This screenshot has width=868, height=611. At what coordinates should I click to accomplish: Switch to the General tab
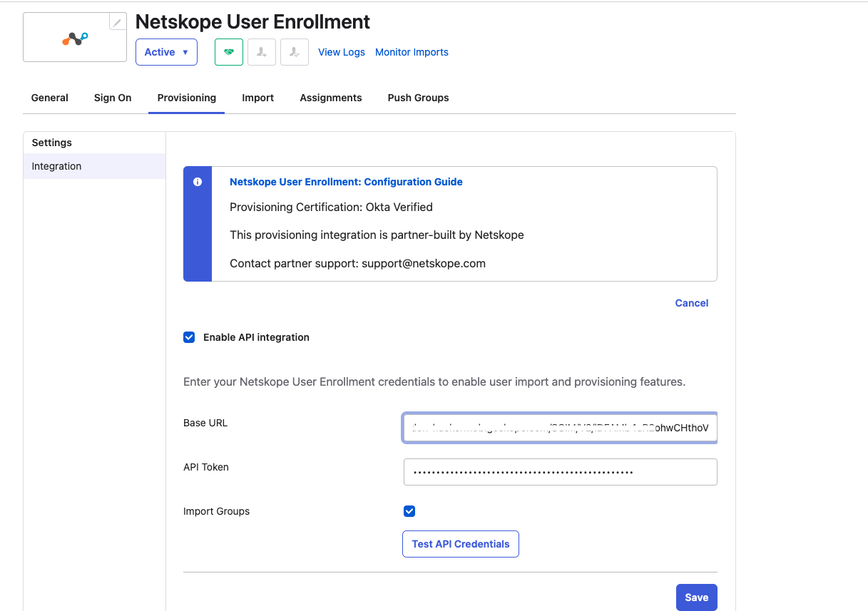coord(50,98)
